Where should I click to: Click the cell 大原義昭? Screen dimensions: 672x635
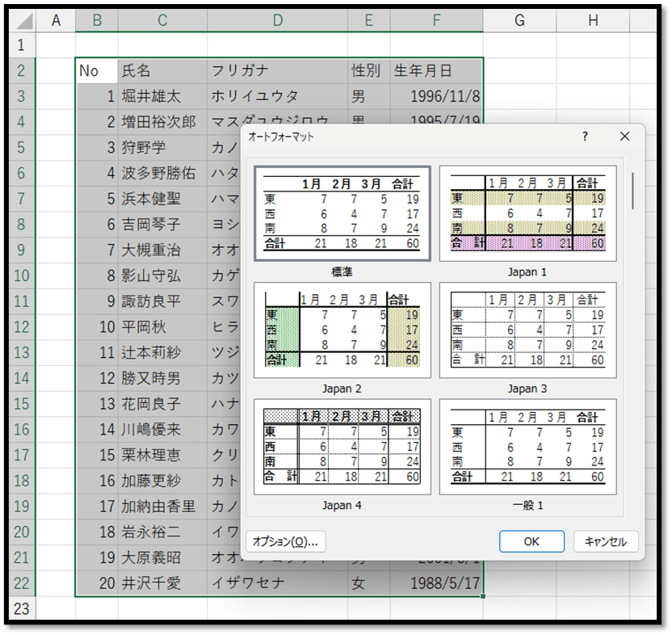162,557
